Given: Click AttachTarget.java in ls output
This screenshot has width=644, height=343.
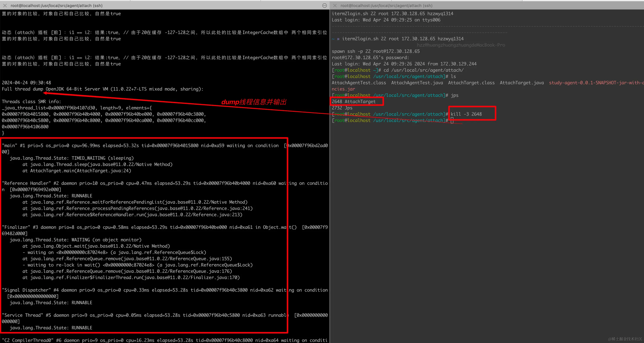Looking at the screenshot, I should 522,83.
